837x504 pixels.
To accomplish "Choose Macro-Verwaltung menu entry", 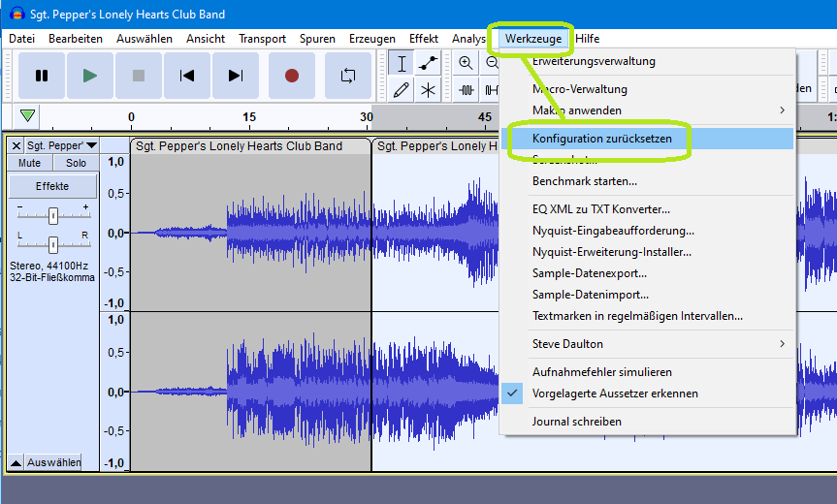I will (x=648, y=89).
